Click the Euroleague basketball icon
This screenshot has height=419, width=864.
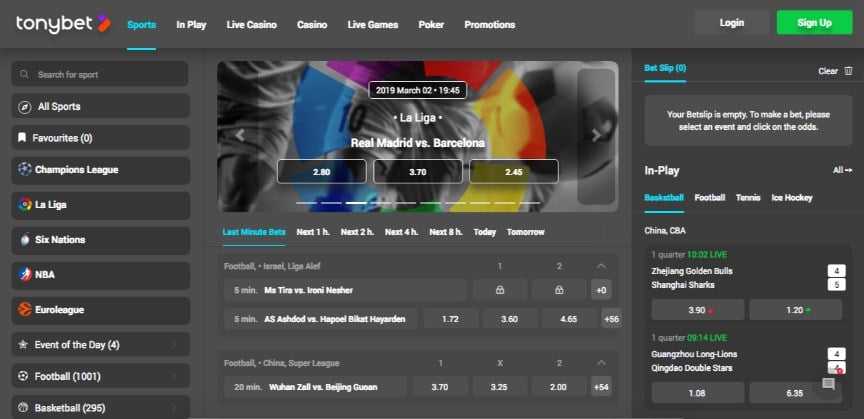coord(25,310)
